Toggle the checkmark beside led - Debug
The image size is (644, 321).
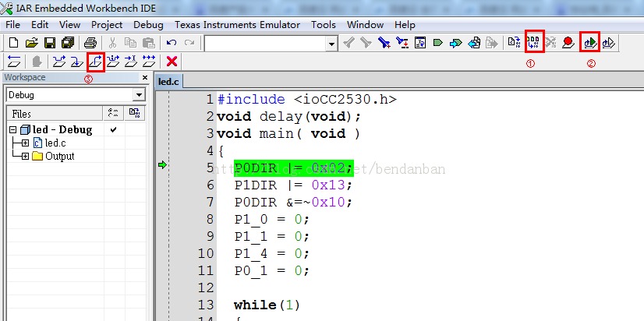(114, 129)
